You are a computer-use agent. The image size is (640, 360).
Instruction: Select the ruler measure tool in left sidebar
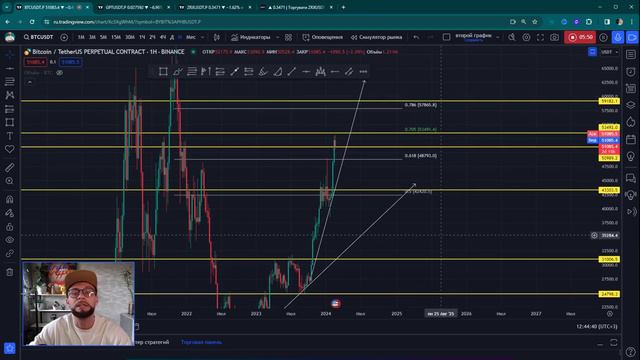click(10, 167)
